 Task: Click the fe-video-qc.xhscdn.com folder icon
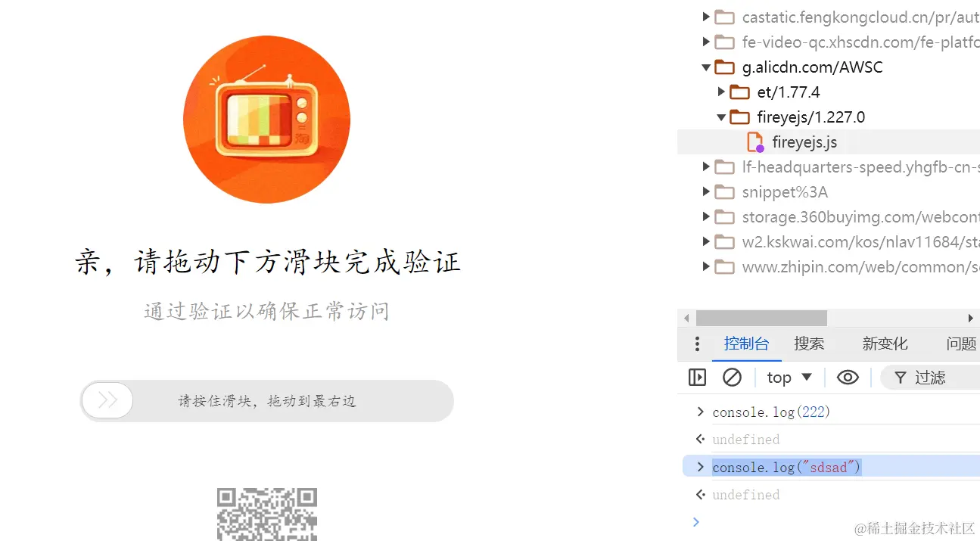click(725, 42)
